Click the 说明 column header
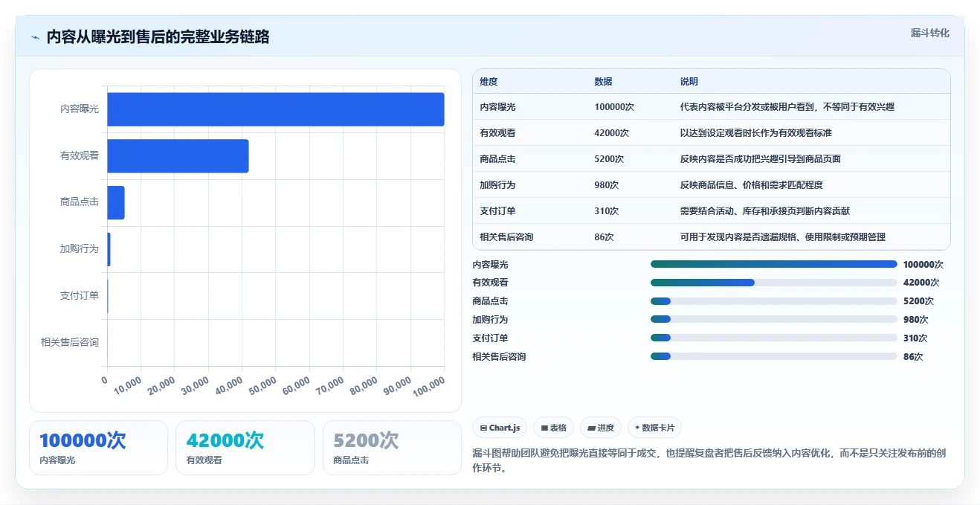 coord(689,82)
